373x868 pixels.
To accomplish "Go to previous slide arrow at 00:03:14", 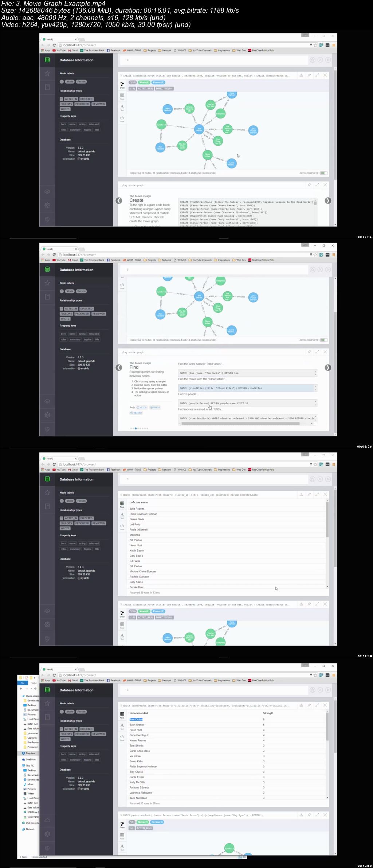I will pyautogui.click(x=119, y=201).
